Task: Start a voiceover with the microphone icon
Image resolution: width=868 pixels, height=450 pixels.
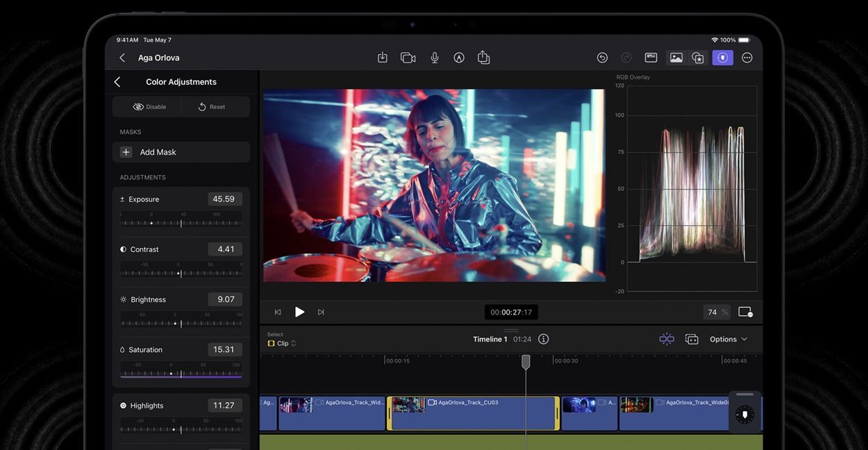Action: click(x=434, y=58)
